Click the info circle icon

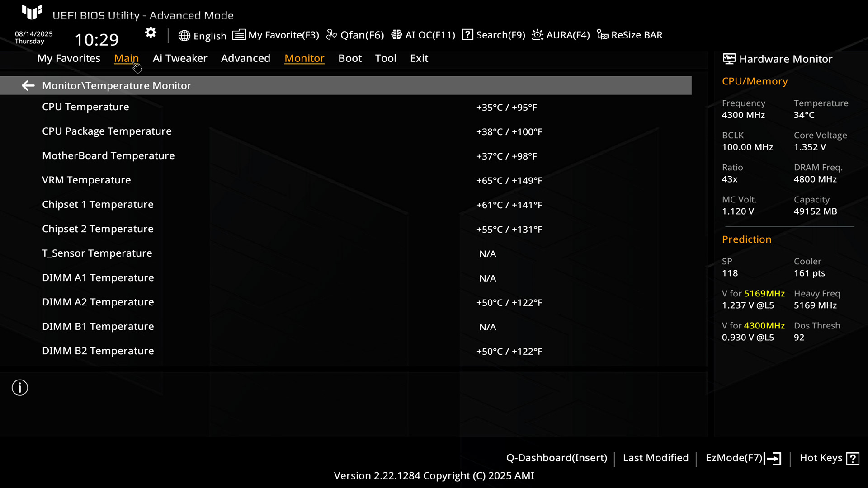coord(20,388)
